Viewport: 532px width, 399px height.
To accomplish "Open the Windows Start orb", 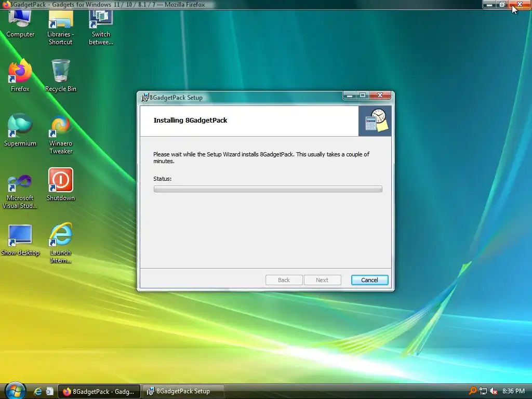I will (14, 391).
